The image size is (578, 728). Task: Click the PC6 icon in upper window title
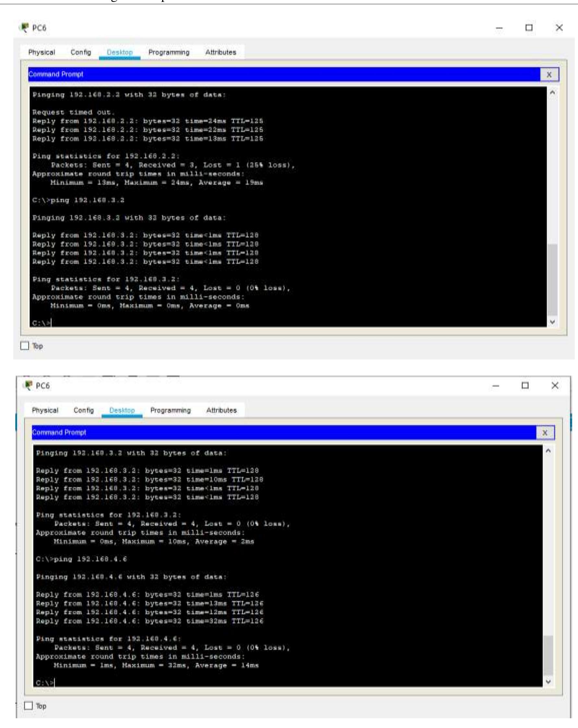coord(25,27)
